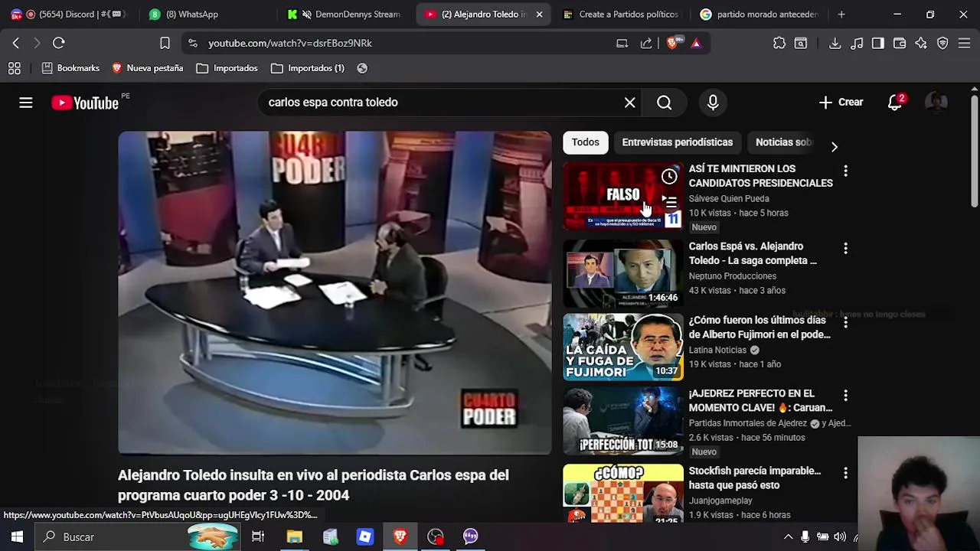Start voice search with the microphone icon

click(713, 103)
